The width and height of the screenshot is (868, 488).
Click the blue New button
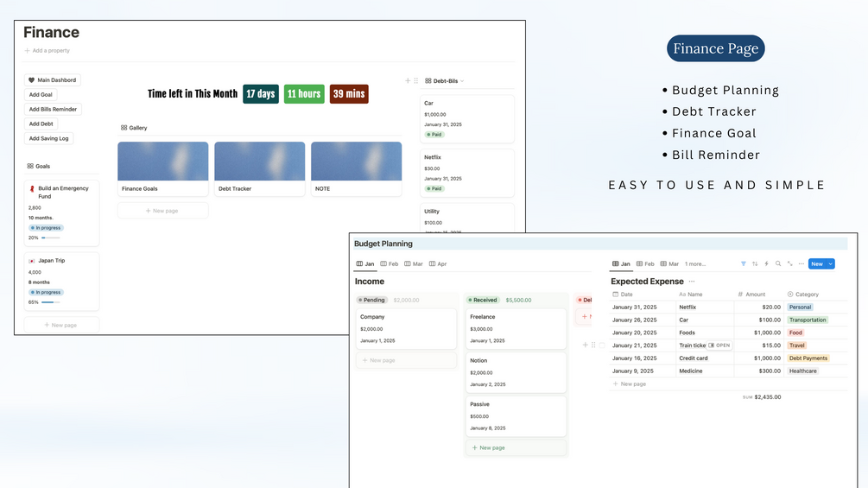[817, 264]
